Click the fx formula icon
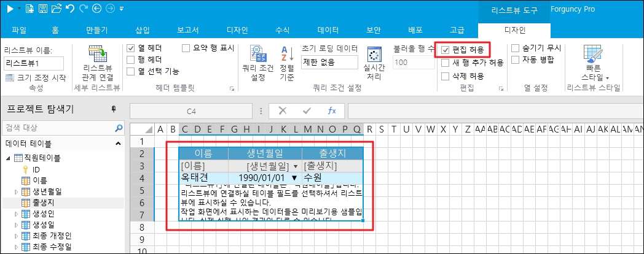Image resolution: width=644 pixels, height=254 pixels. point(331,111)
